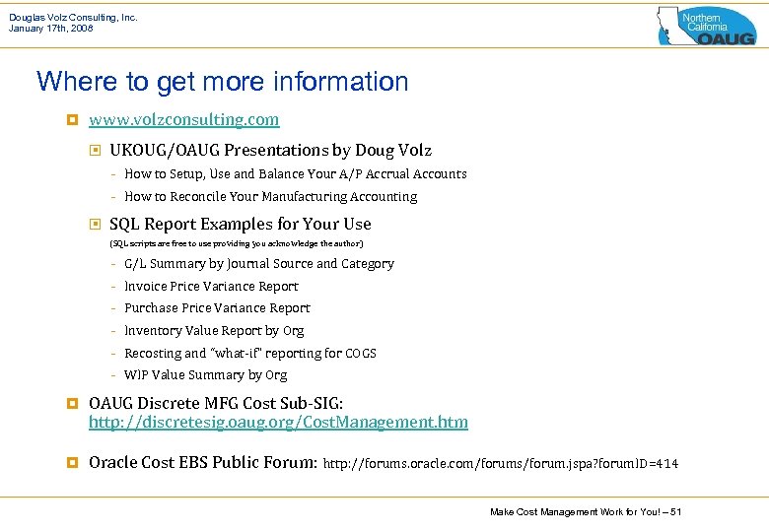The height and width of the screenshot is (532, 769).
Task: Click the square bullet beside UKOUG/OAUG Presentations
Action: click(x=96, y=150)
